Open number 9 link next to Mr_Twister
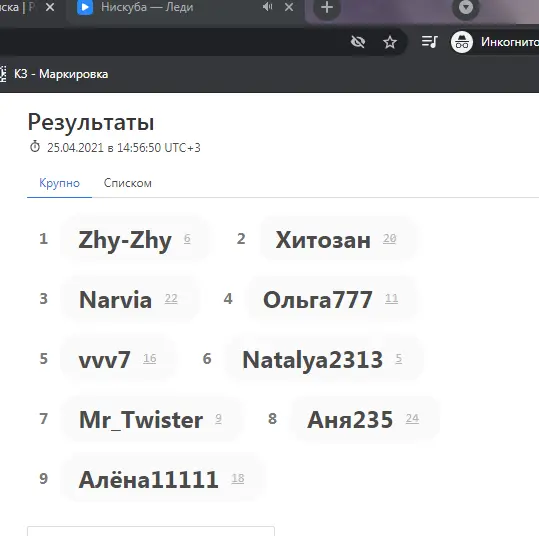The width and height of the screenshot is (539, 536). pos(218,418)
